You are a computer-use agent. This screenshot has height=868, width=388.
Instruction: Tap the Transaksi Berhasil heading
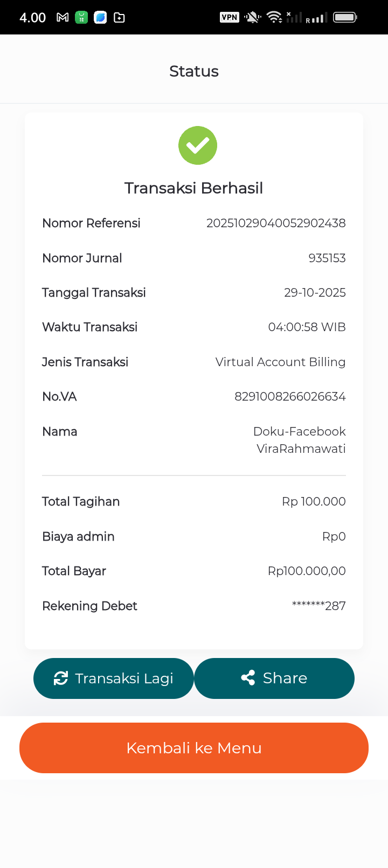coord(194,188)
